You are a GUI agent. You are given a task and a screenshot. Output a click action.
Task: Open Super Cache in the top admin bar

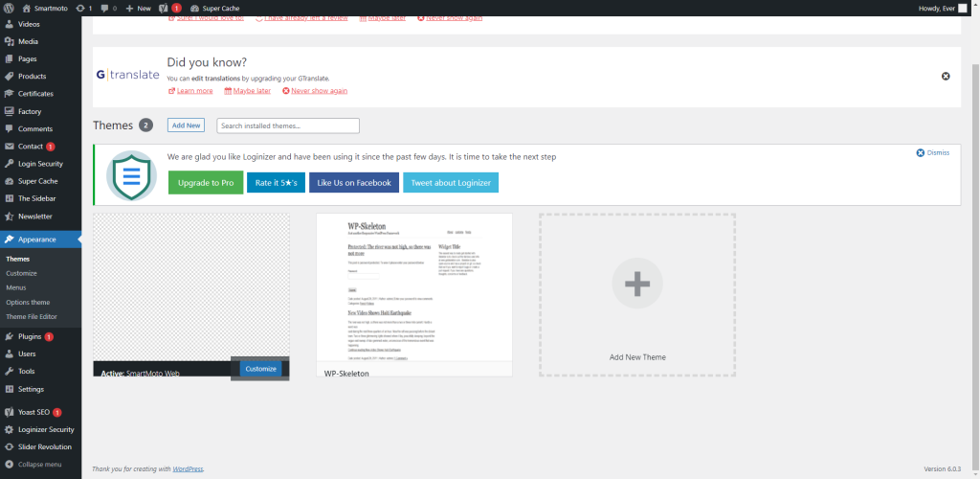pyautogui.click(x=214, y=8)
